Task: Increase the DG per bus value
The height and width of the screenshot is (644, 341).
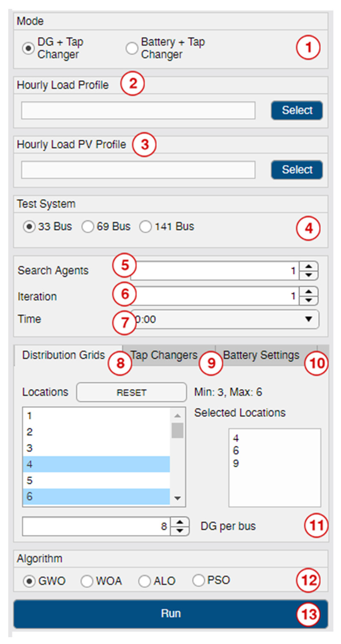Action: point(180,522)
